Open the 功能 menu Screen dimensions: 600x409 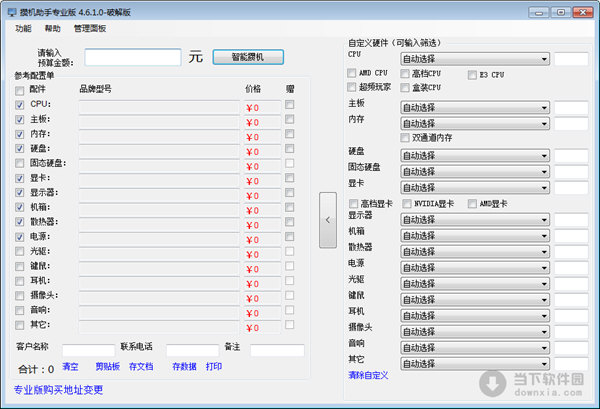pos(23,28)
